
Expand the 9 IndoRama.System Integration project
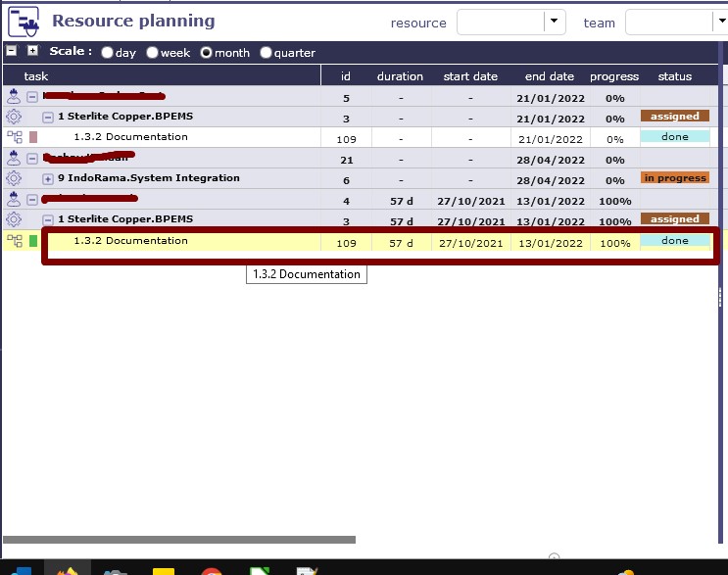48,178
